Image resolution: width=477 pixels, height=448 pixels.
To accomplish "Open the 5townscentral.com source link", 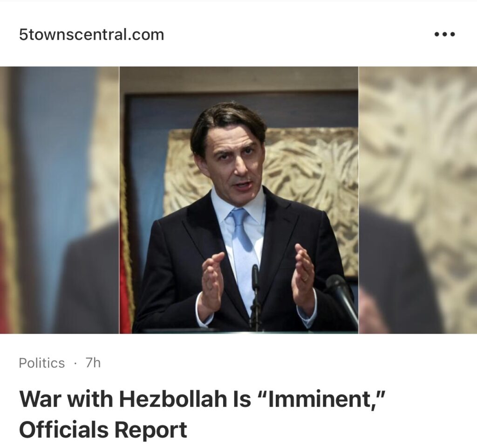I will click(91, 34).
